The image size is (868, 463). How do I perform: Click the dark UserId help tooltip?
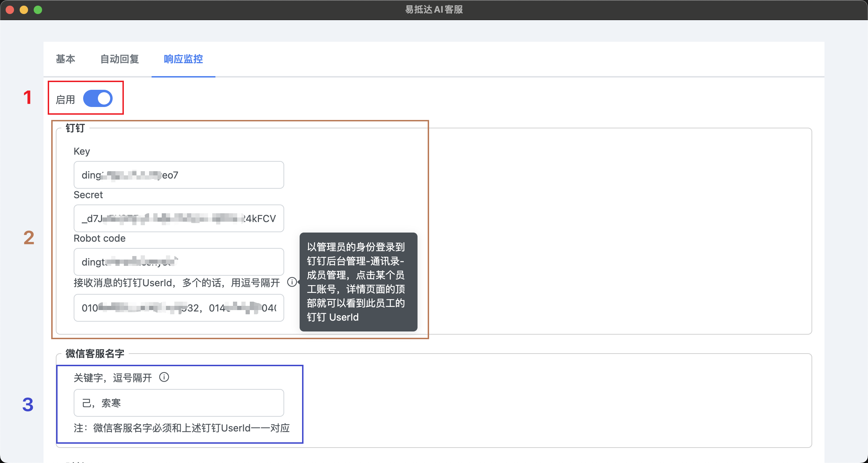(358, 282)
